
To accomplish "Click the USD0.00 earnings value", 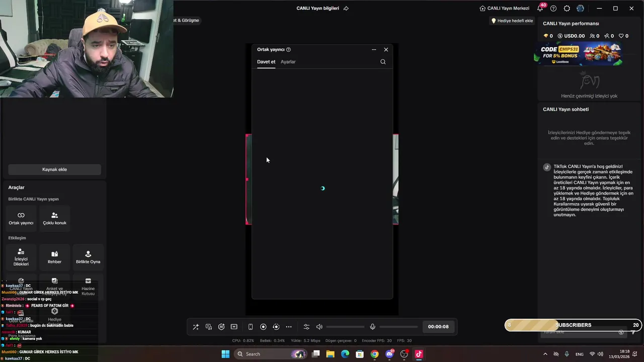I will (x=571, y=36).
